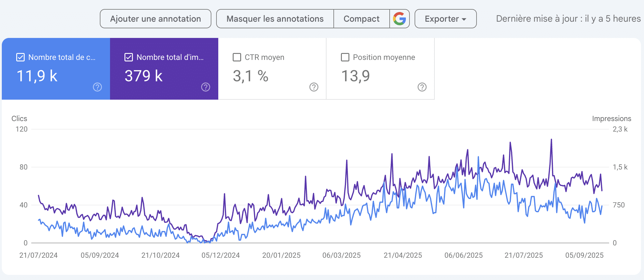Click Ajouter une annotation
Viewport: 644px width, 280px height.
pos(155,19)
